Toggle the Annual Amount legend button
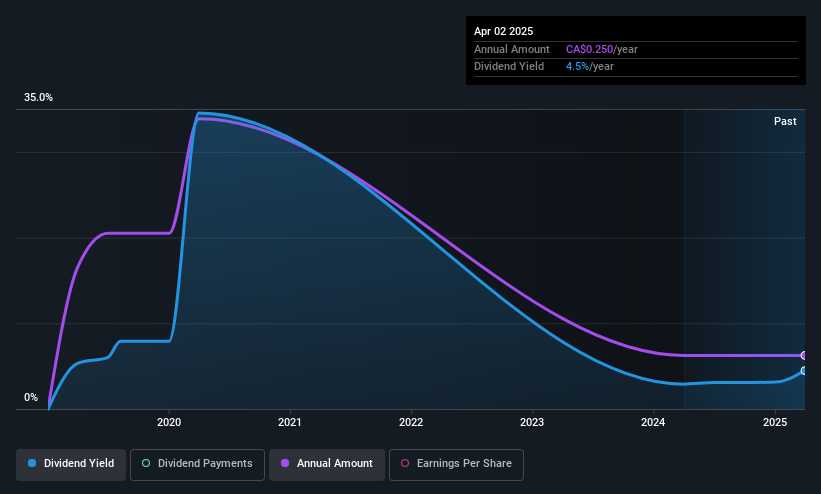Screen dimensions: 821x494 point(327,464)
